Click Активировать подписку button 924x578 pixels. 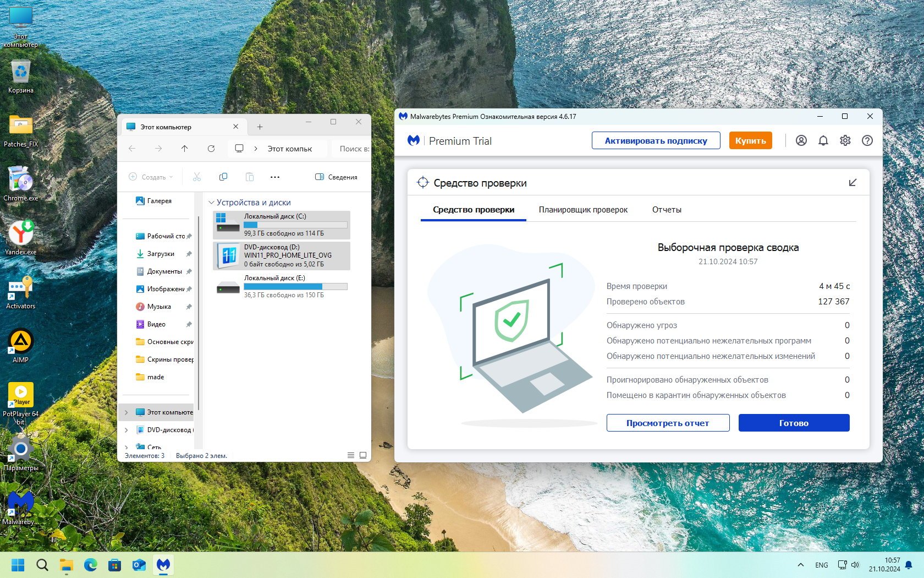(656, 140)
